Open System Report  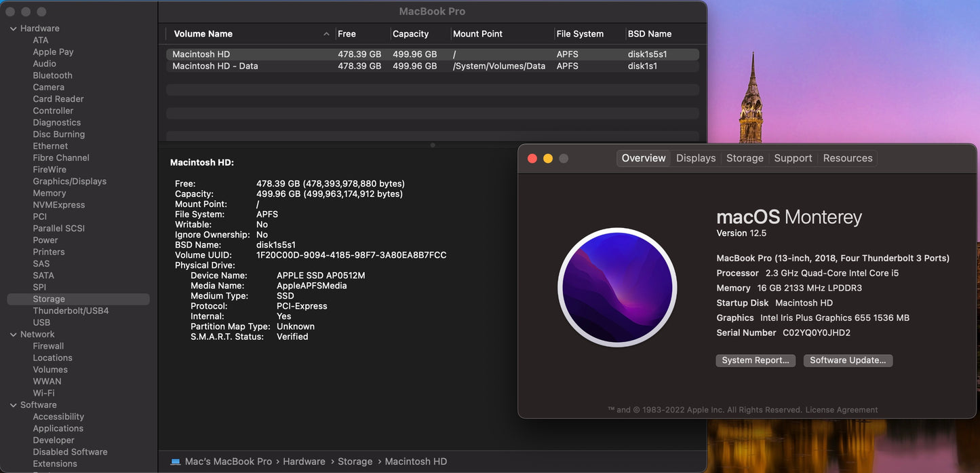coord(755,360)
